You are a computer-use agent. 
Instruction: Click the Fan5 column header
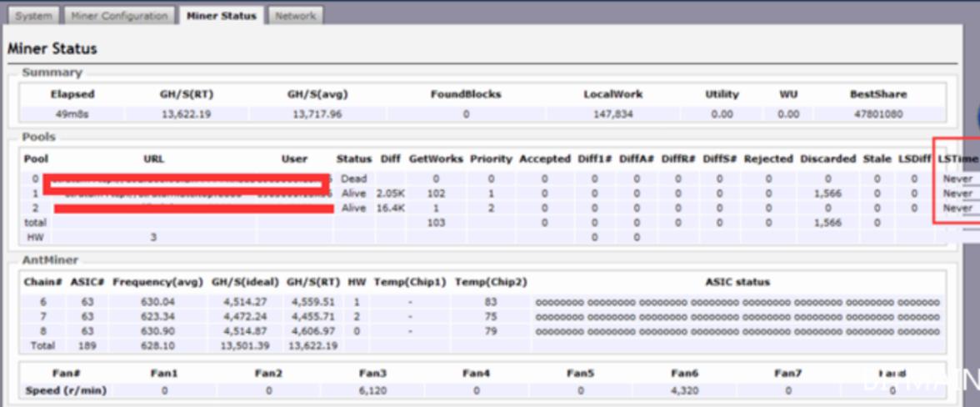point(580,374)
